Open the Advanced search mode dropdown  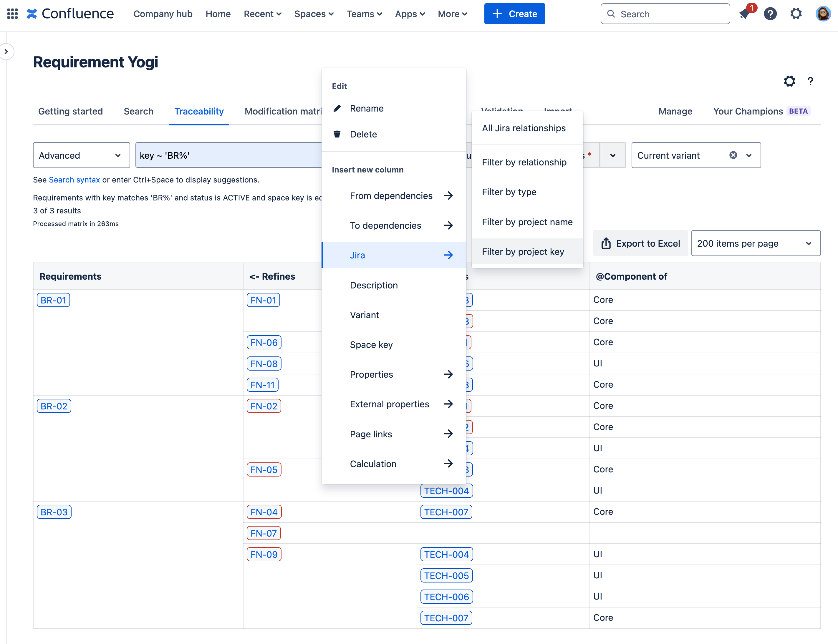[x=81, y=155]
